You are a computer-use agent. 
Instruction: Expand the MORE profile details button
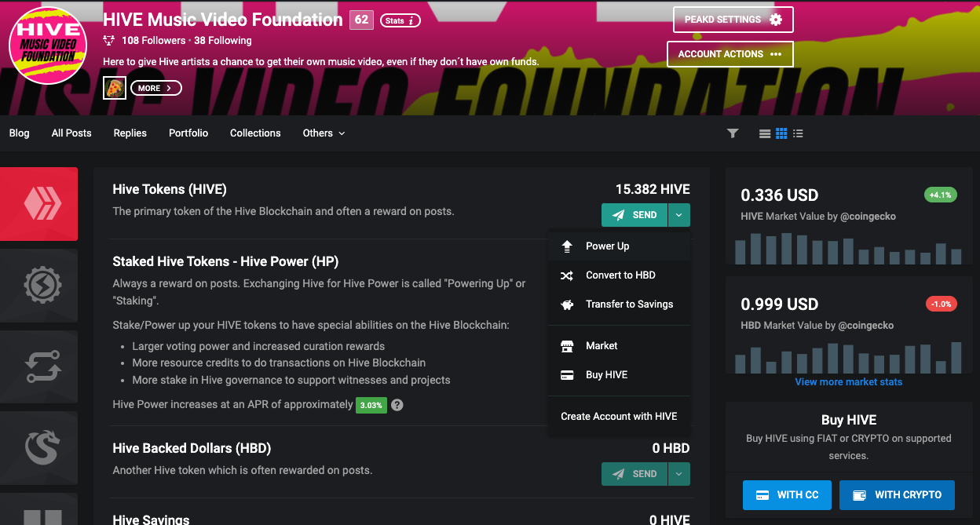[x=156, y=88]
